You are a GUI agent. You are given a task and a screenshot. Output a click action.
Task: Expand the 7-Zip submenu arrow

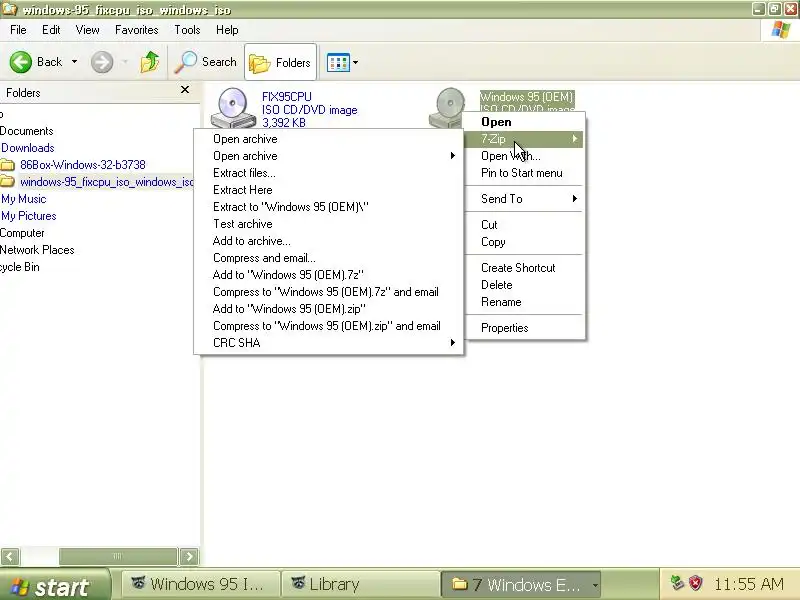[575, 139]
